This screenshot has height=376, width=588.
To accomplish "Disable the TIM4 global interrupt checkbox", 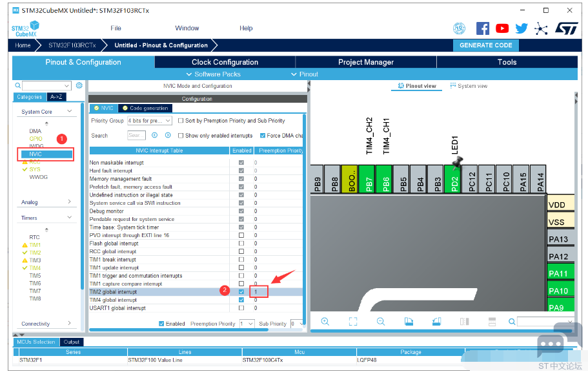I will [241, 300].
